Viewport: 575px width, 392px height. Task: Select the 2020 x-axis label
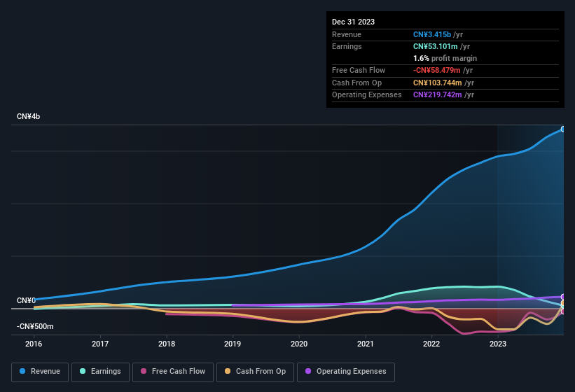pyautogui.click(x=299, y=344)
